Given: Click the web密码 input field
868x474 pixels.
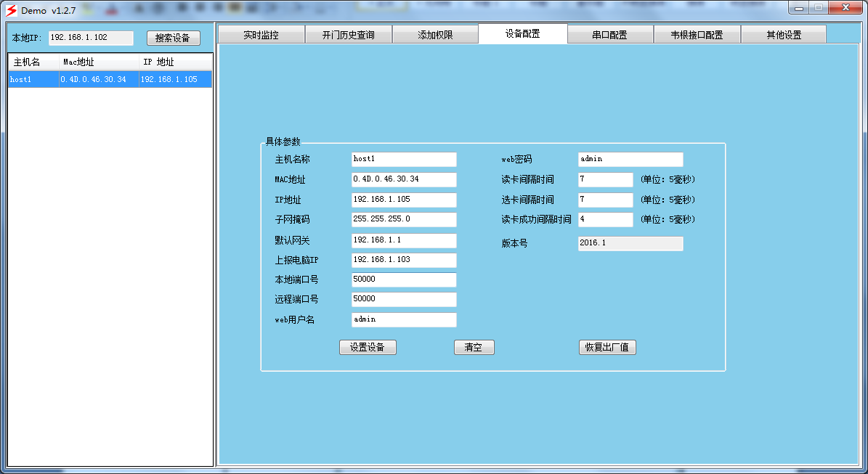Looking at the screenshot, I should pos(630,160).
